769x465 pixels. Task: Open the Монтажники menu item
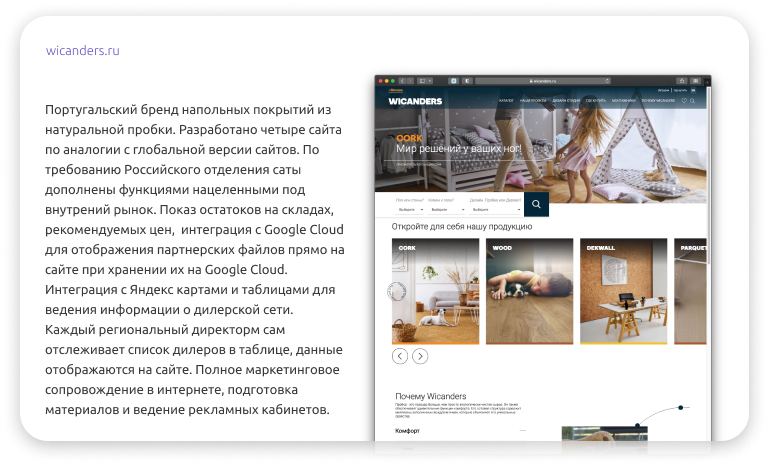coord(624,101)
